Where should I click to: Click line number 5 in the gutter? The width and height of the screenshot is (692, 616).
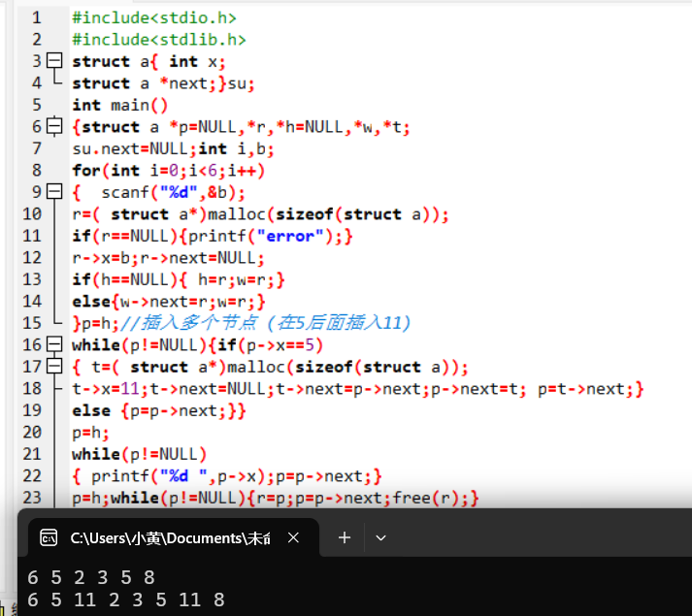coord(36,105)
